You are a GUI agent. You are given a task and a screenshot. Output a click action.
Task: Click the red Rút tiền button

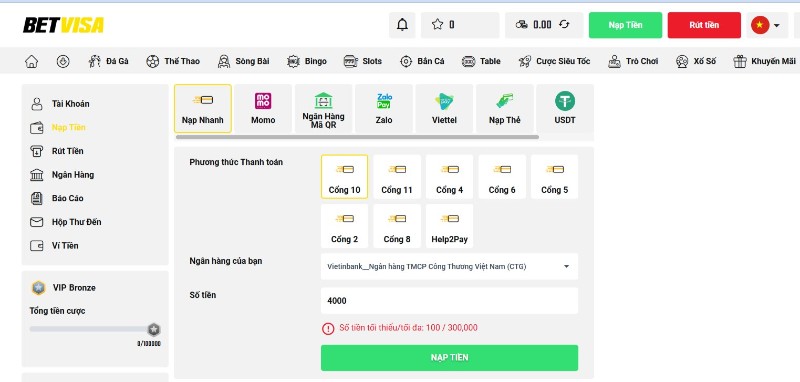click(x=704, y=25)
